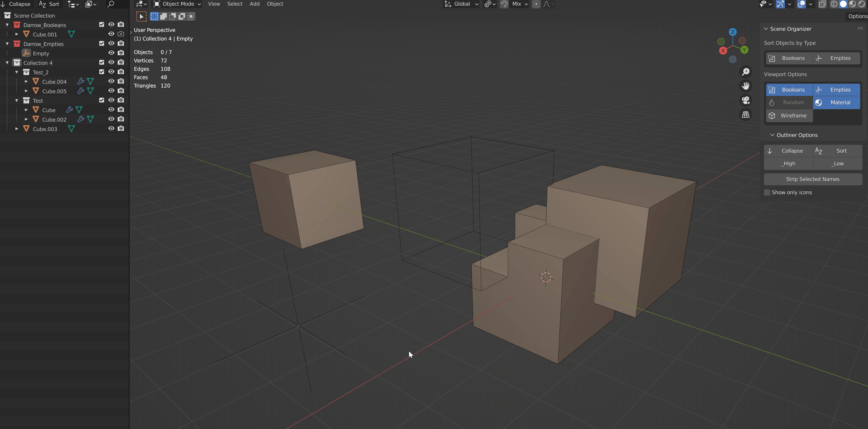Click the modifier wrench icon next to Cube.004
The width and height of the screenshot is (868, 429).
tap(80, 81)
